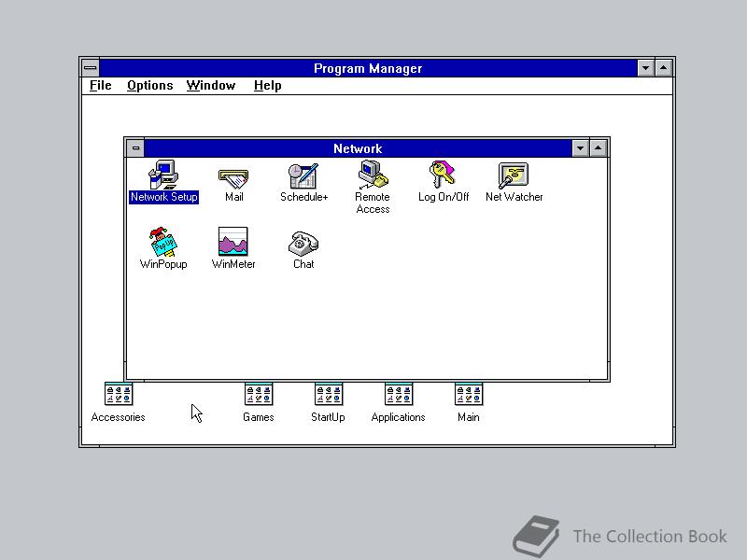Viewport: 747px width, 560px height.
Task: Click the 'WinPopup' label text
Action: (x=163, y=264)
